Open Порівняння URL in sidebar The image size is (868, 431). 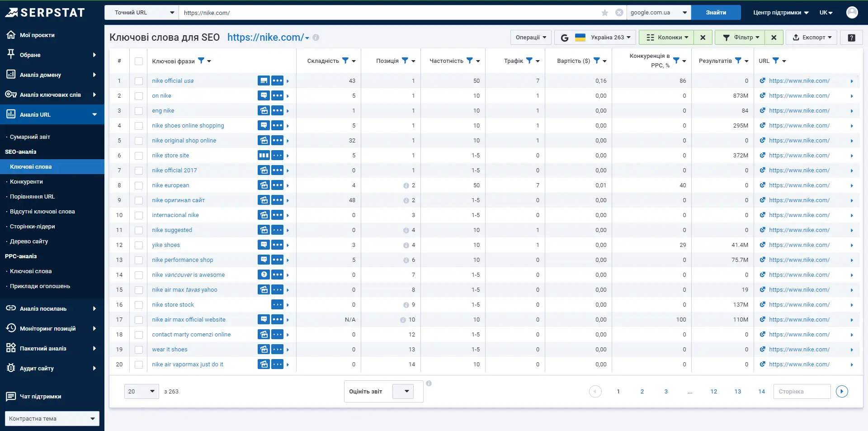[x=32, y=196]
